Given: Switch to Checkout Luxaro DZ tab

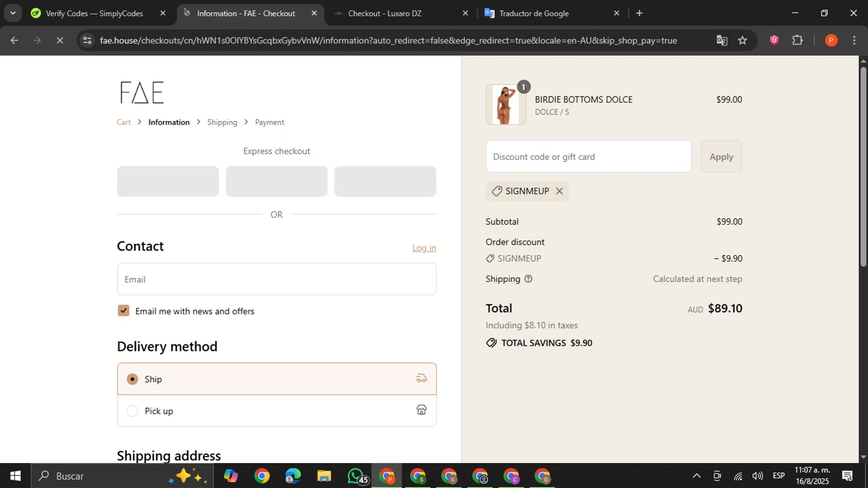Looking at the screenshot, I should pyautogui.click(x=384, y=13).
